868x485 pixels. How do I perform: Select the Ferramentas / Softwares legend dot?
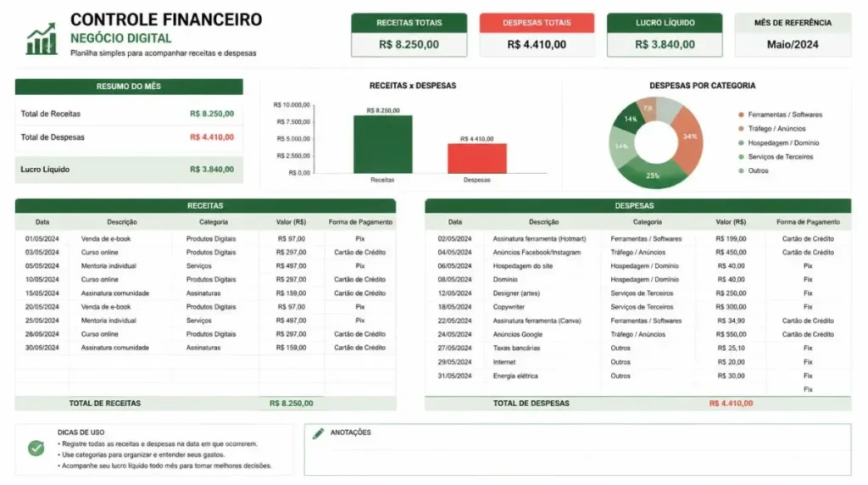[x=741, y=114]
